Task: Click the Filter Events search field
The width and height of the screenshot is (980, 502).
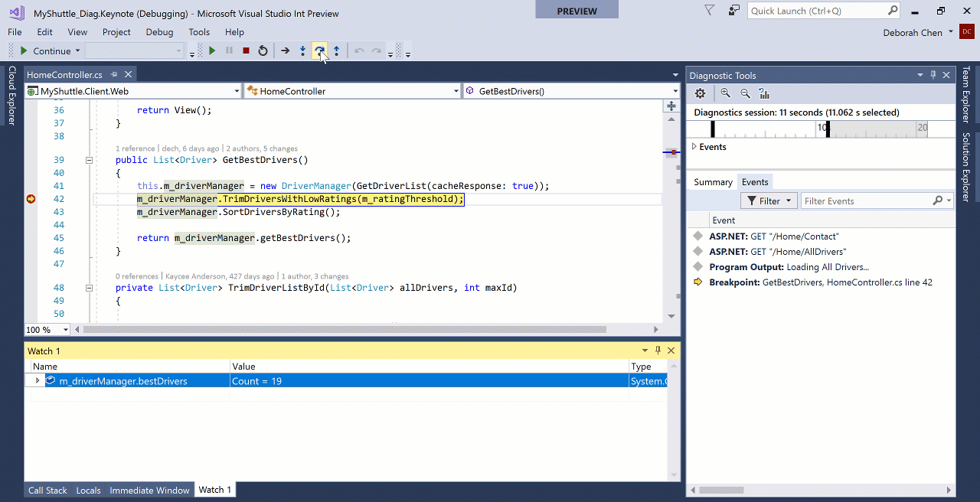Action: 865,200
